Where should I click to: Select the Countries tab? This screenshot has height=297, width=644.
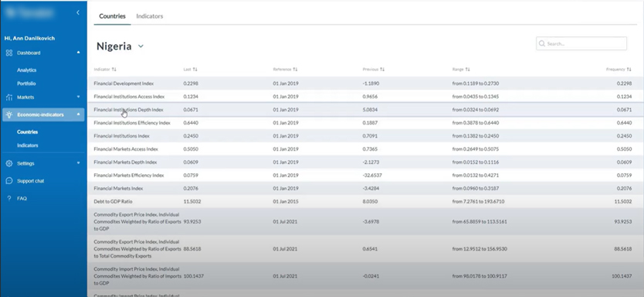[x=112, y=16]
